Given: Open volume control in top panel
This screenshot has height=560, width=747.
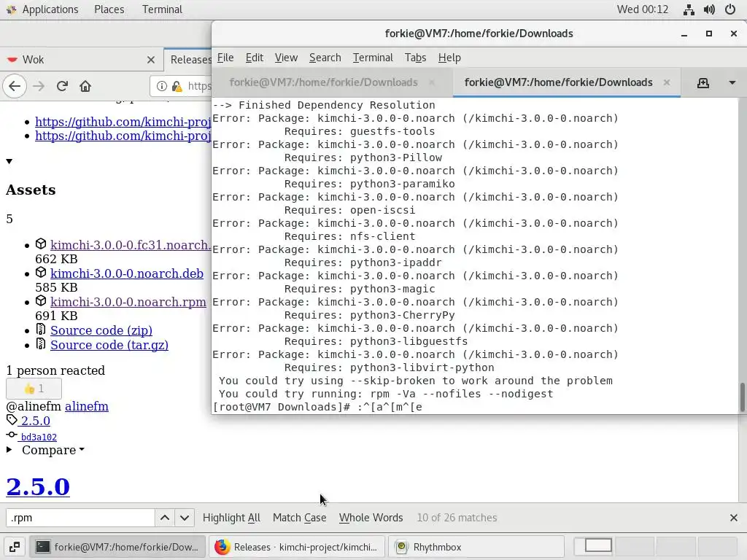Looking at the screenshot, I should click(x=709, y=9).
